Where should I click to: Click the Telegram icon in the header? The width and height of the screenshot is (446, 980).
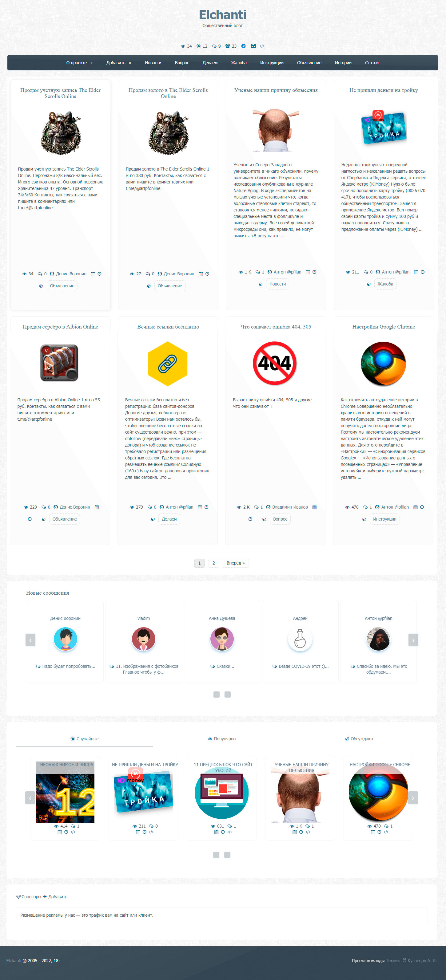coord(243,46)
